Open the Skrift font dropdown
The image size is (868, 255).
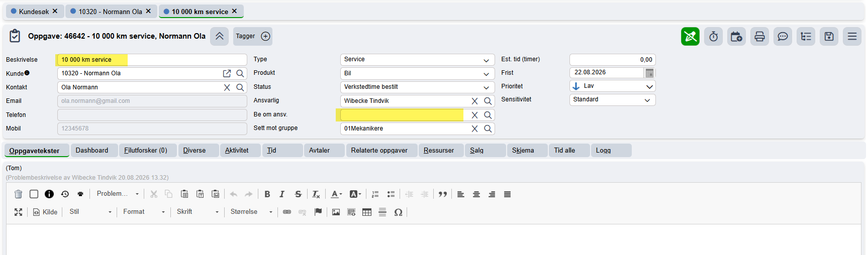pyautogui.click(x=198, y=212)
